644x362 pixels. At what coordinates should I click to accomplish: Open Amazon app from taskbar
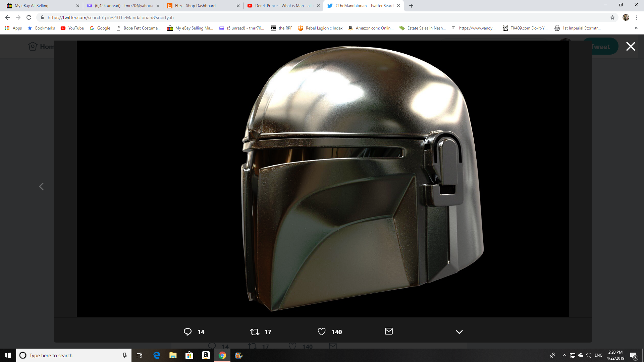[x=206, y=355]
